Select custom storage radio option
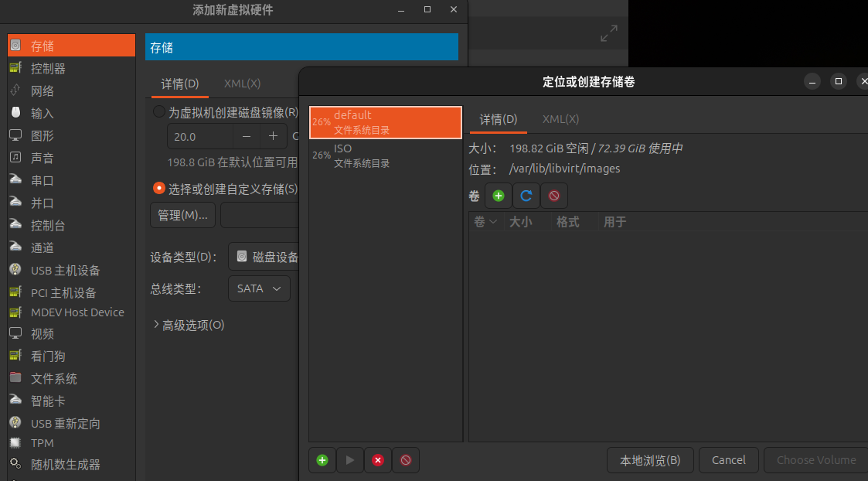Viewport: 868px width, 481px height. [159, 188]
